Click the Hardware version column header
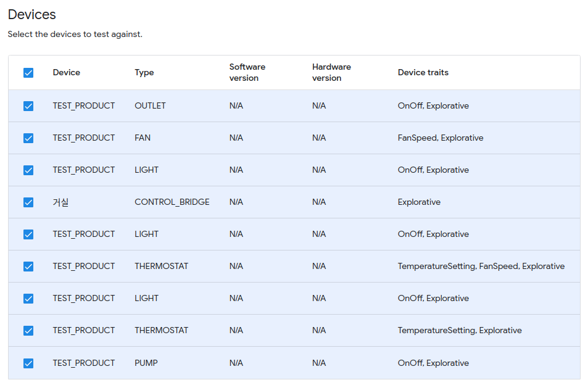 (331, 72)
